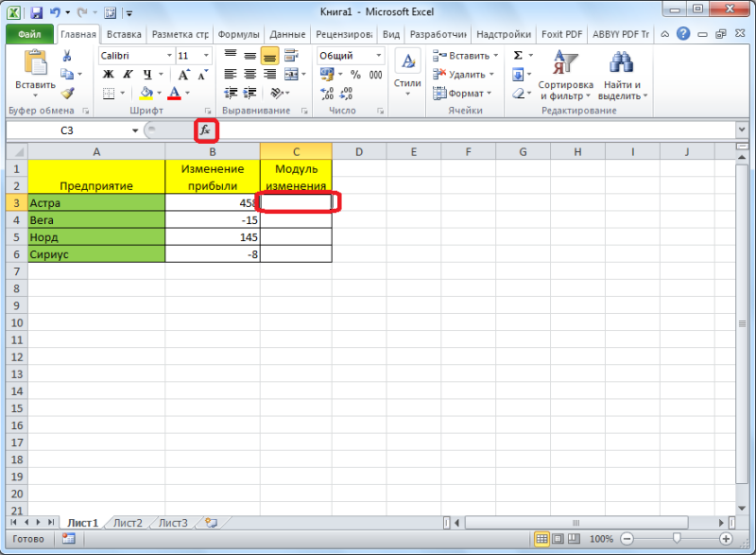
Task: Click the Select All corner button
Action: coord(17,152)
